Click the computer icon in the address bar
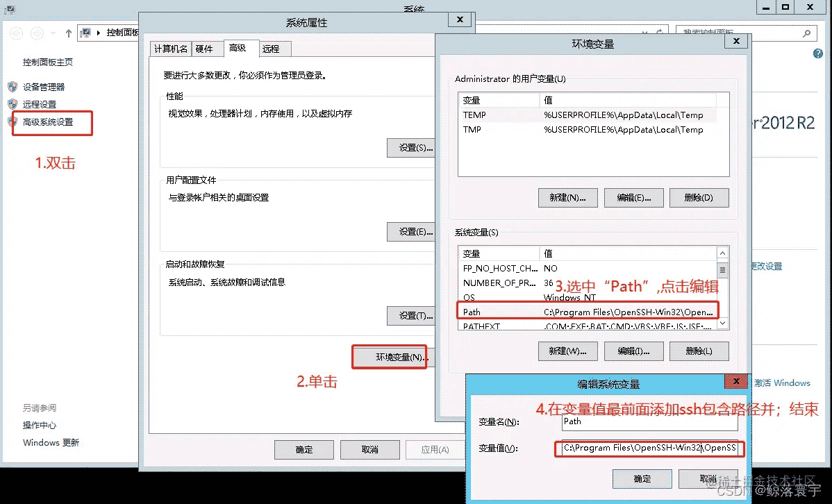This screenshot has width=832, height=504. coord(85,33)
